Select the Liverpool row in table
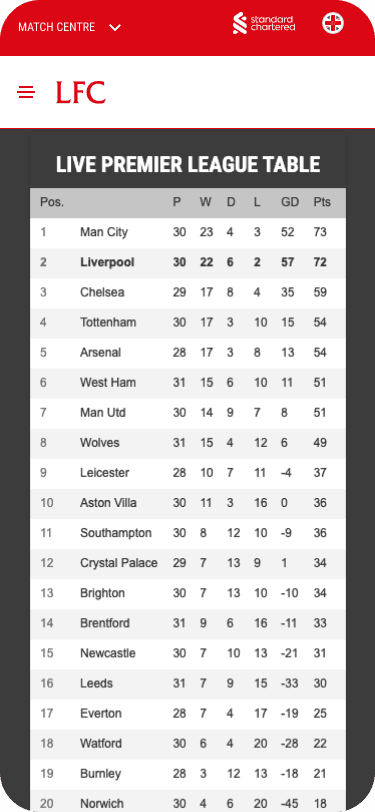This screenshot has height=812, width=375. point(188,263)
